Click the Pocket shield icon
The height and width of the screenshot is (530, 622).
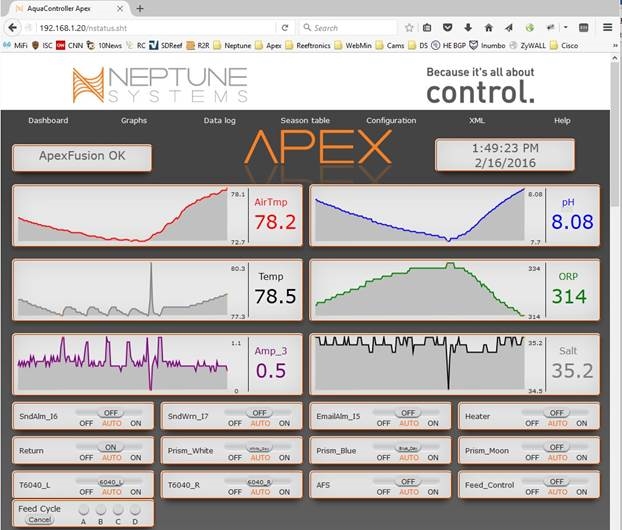pyautogui.click(x=448, y=28)
